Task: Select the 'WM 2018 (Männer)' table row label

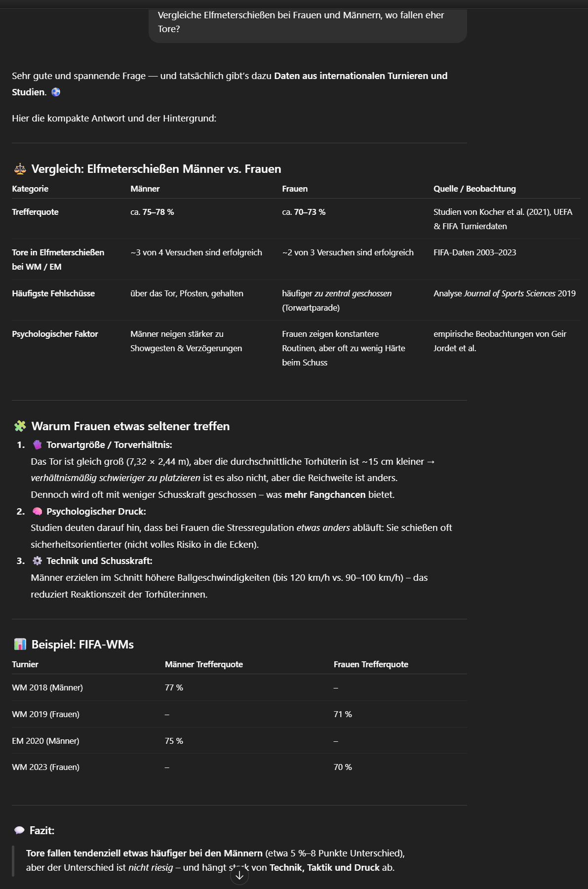Action: [47, 687]
